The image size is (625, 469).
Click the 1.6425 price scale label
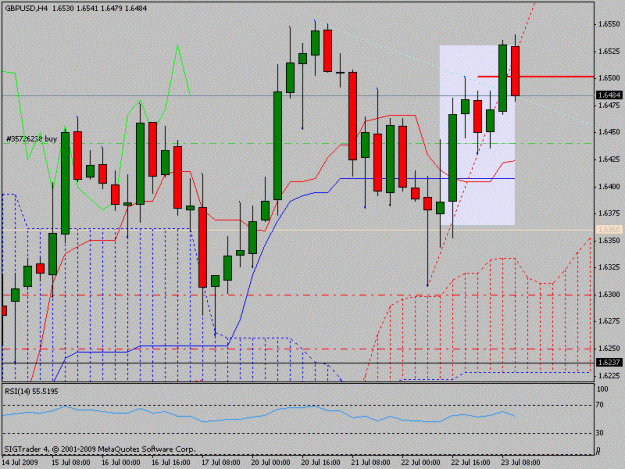click(609, 159)
